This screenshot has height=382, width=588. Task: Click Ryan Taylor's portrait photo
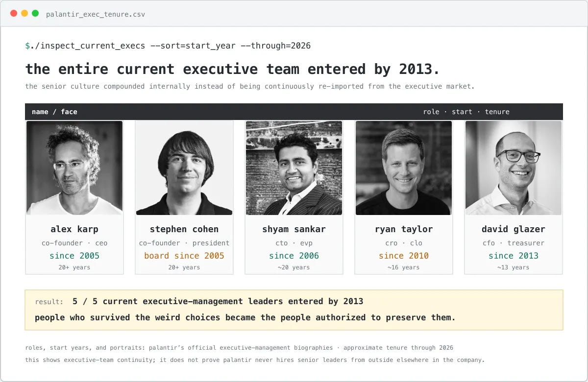click(404, 168)
